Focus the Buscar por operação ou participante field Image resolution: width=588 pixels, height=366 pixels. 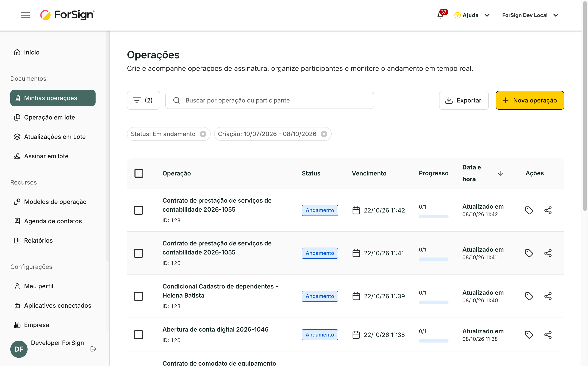tap(269, 100)
